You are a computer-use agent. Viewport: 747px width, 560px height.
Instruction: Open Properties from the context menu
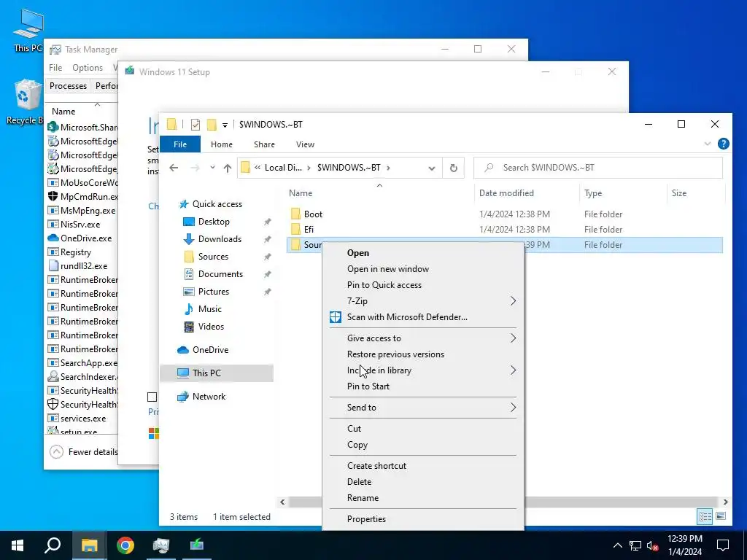pos(366,519)
